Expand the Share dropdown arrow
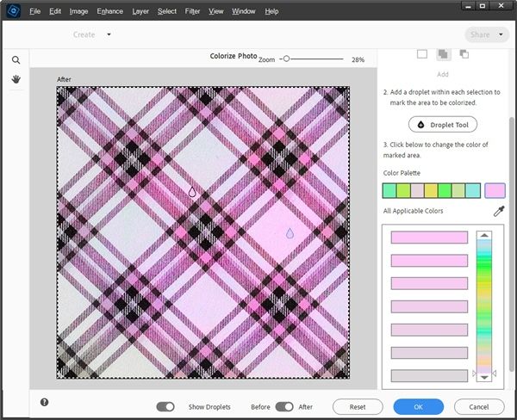 pos(501,34)
